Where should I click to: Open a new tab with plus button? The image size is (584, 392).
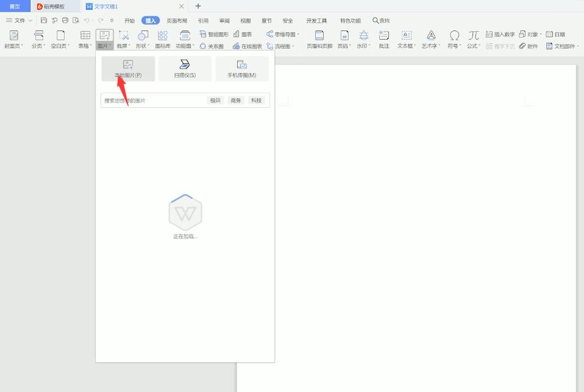(198, 6)
